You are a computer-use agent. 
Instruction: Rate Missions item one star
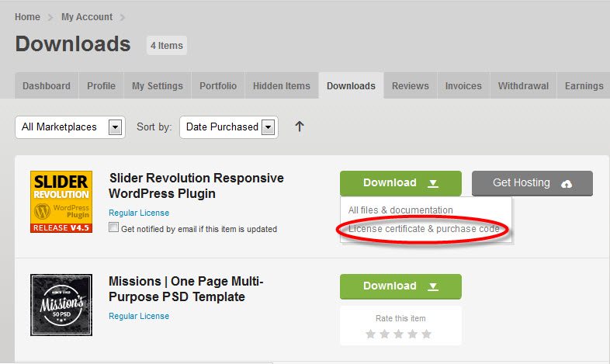pos(370,334)
